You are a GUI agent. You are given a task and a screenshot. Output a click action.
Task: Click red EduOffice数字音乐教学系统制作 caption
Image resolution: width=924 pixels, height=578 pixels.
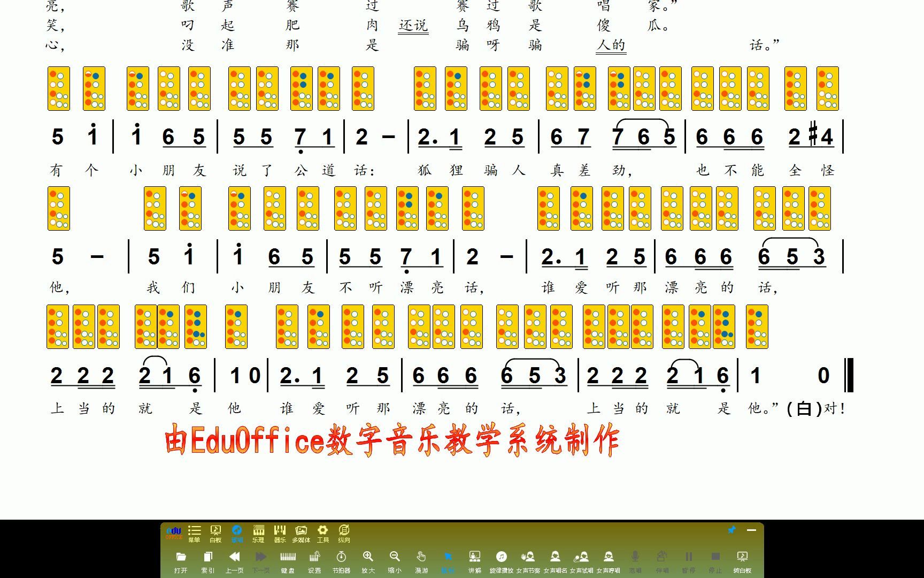coord(392,440)
